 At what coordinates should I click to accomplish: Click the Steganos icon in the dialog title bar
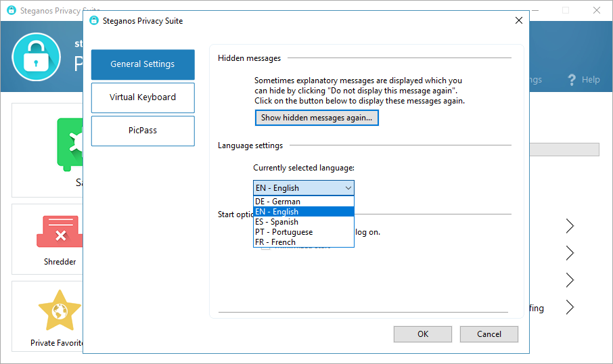[x=94, y=20]
